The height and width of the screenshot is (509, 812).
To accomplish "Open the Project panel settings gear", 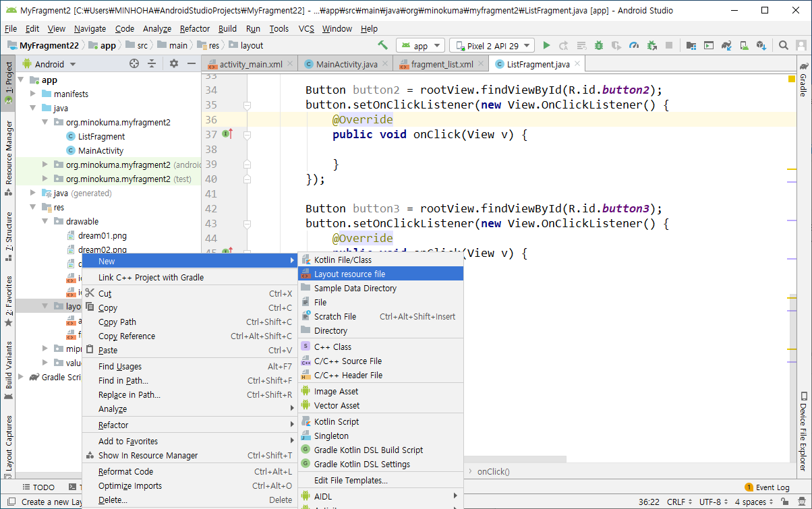I will click(x=174, y=64).
